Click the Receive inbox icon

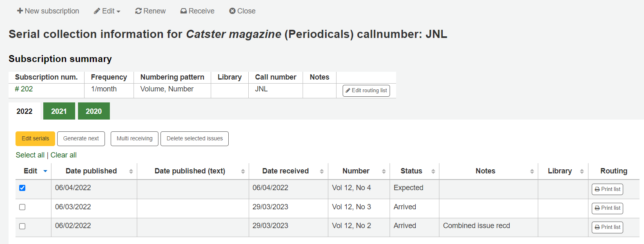[184, 11]
